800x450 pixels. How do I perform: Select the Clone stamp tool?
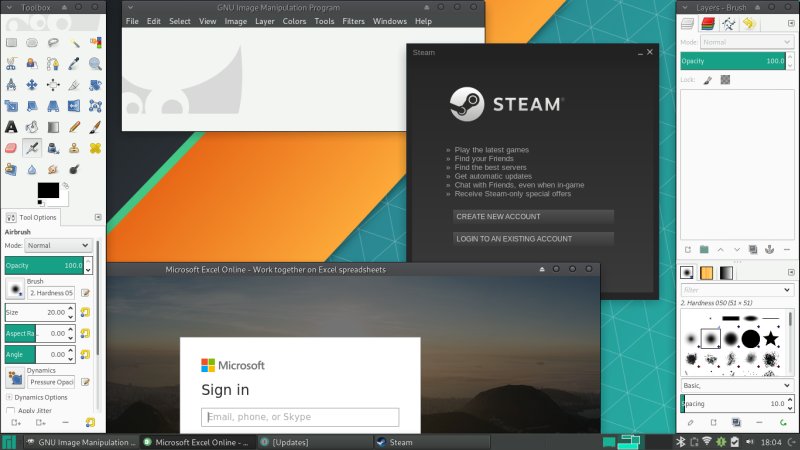[x=74, y=148]
